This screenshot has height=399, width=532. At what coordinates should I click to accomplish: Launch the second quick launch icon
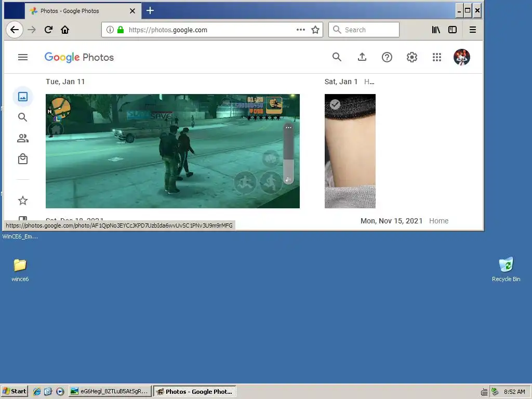click(x=48, y=392)
